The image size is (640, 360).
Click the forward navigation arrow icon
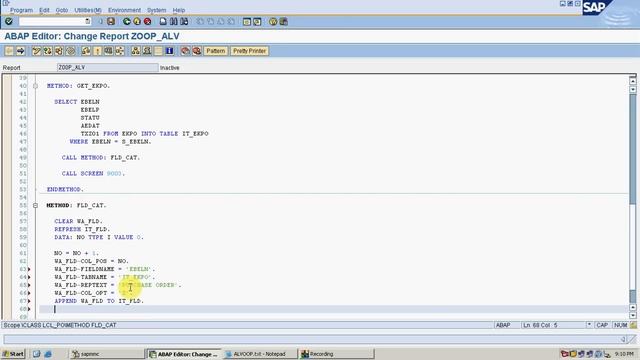pyautogui.click(x=20, y=51)
